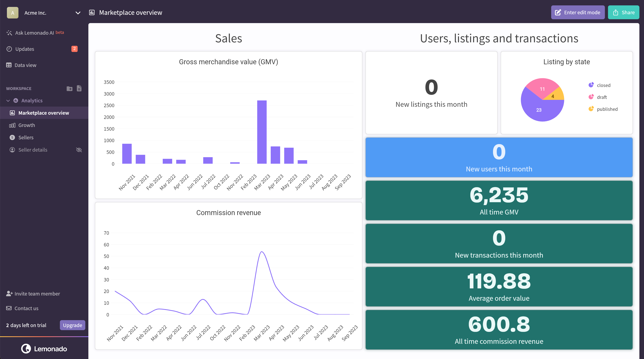
Task: Click the blue New users this month card
Action: click(x=499, y=157)
